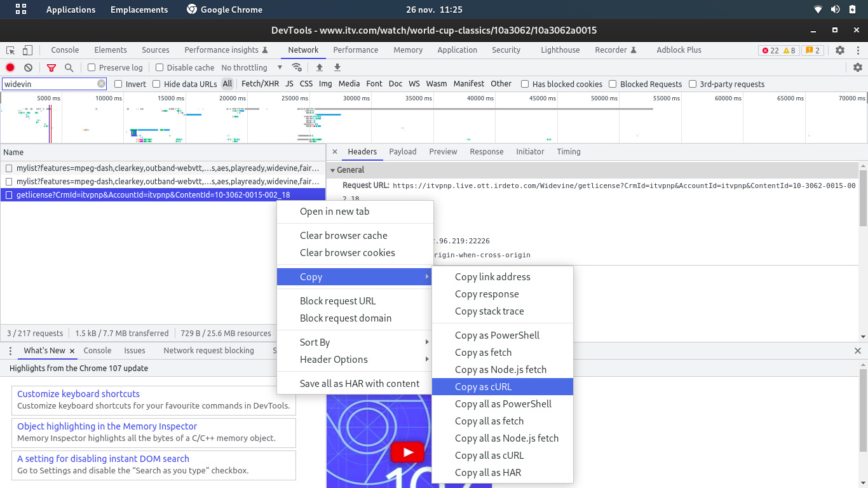
Task: Click the errors and warnings counter badge
Action: (778, 50)
